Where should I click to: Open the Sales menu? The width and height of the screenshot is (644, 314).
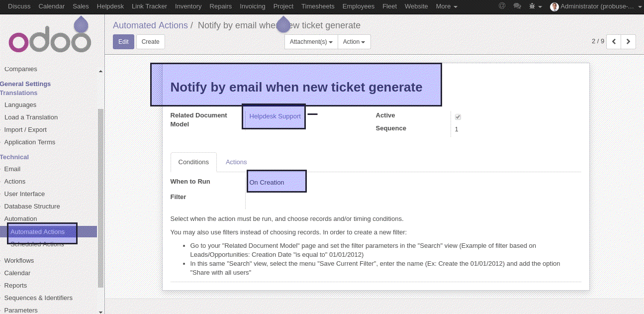tap(81, 6)
